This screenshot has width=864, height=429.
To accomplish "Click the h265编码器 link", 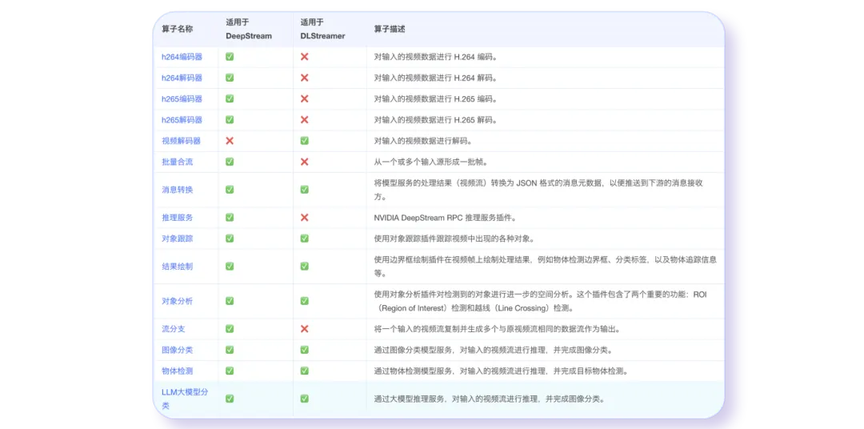I will [182, 99].
